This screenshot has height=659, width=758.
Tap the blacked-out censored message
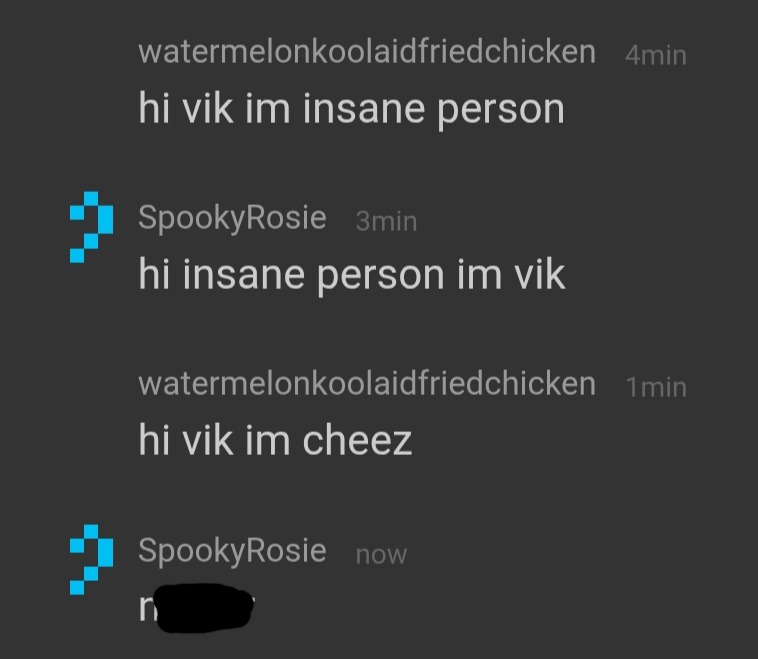204,608
